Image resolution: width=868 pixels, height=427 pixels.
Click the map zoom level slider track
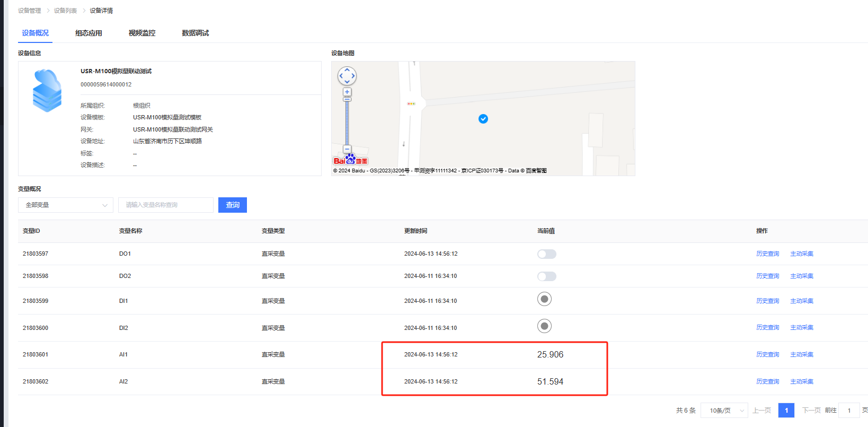click(x=347, y=122)
